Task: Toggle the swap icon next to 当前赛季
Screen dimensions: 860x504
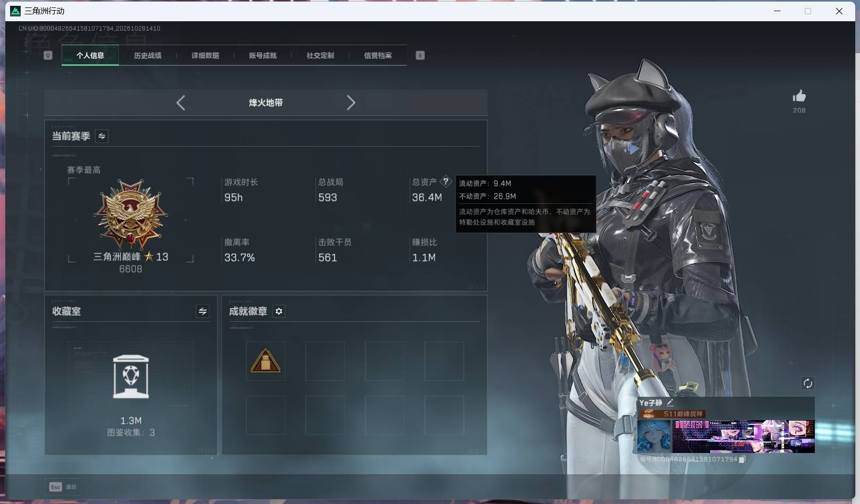Action: pos(101,136)
